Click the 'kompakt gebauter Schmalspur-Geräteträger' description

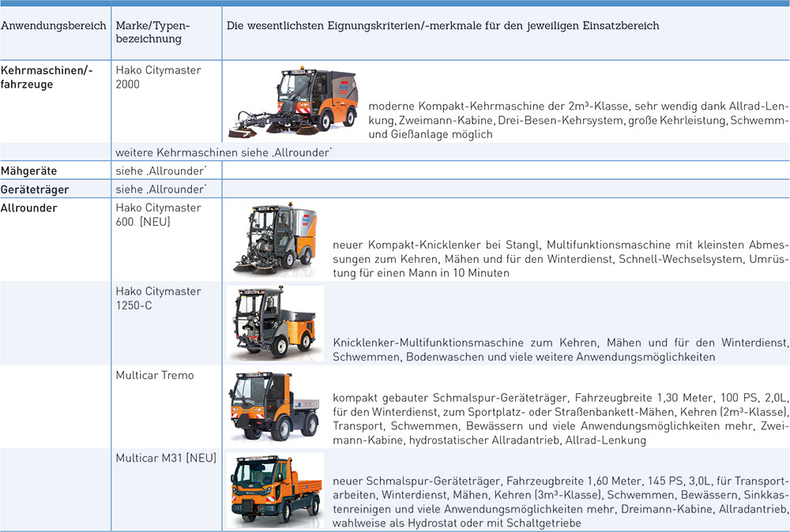[559, 419]
